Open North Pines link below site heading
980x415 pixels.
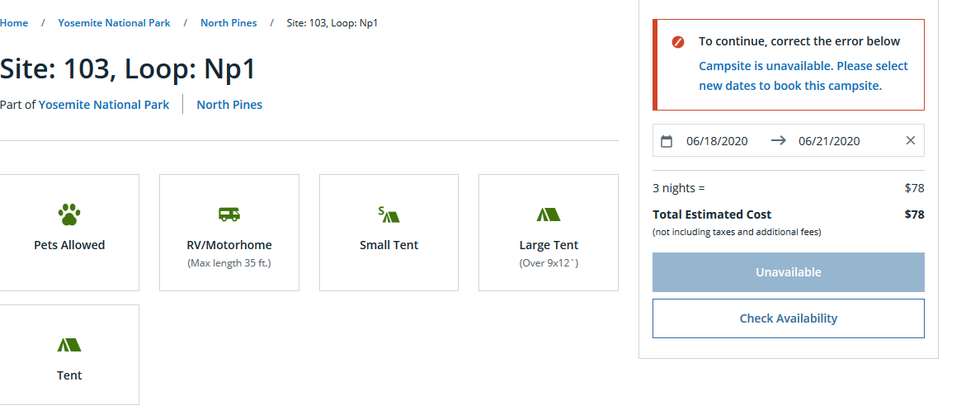coord(229,105)
